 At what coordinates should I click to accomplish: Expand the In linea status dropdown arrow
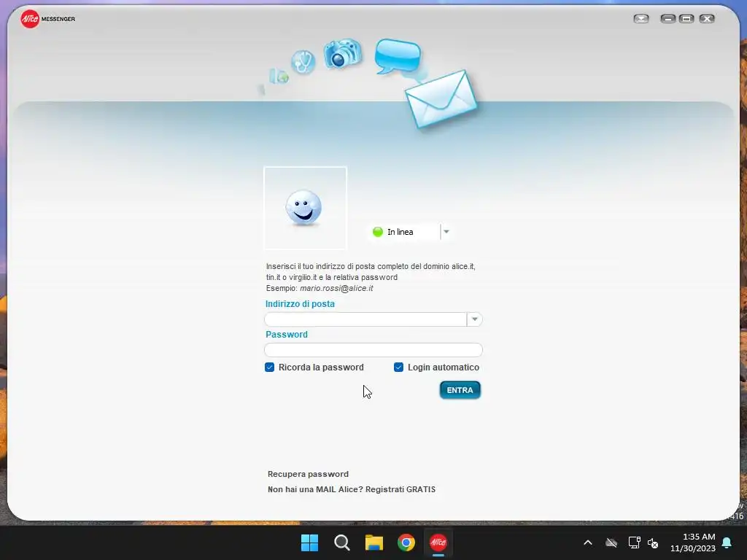(x=446, y=232)
